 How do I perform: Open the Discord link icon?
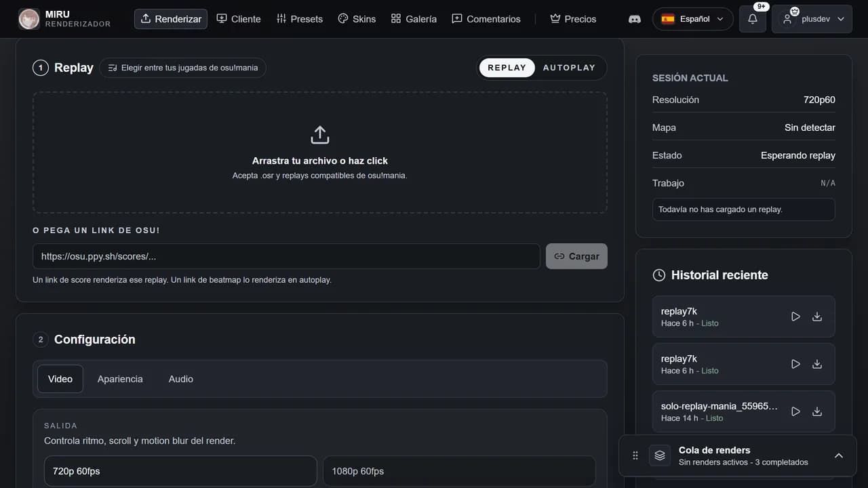pos(635,19)
